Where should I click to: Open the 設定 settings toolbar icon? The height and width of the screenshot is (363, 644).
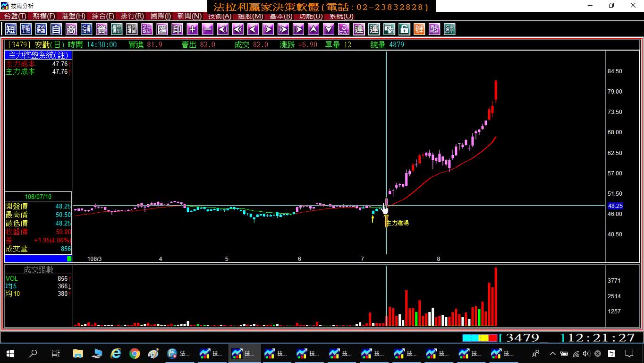pos(147,29)
